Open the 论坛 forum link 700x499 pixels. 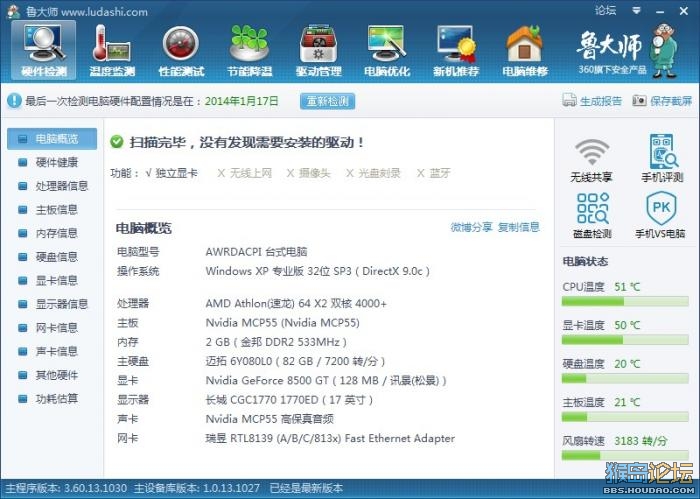pyautogui.click(x=605, y=10)
